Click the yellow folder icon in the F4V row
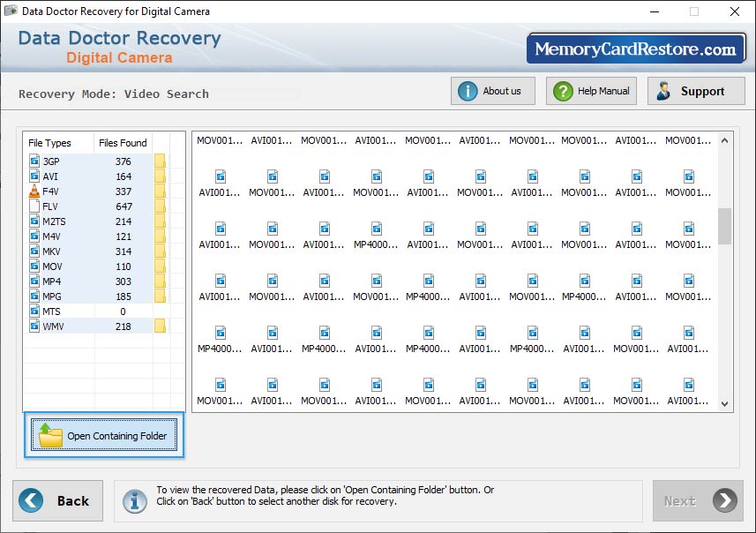The height and width of the screenshot is (533, 756). click(x=160, y=191)
